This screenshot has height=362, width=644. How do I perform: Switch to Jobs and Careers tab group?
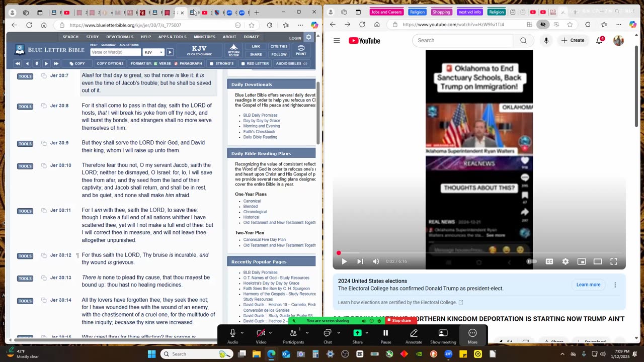click(x=385, y=12)
